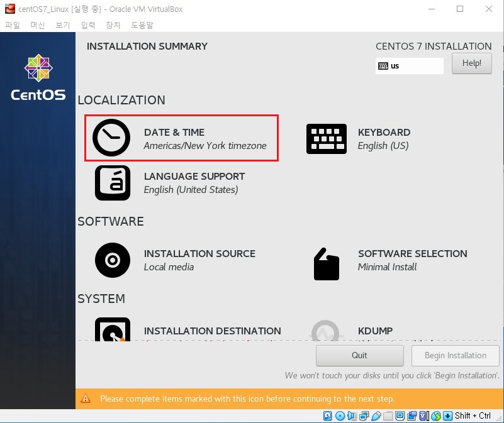Click the Help! button
Image resolution: width=504 pixels, height=423 pixels.
(471, 63)
